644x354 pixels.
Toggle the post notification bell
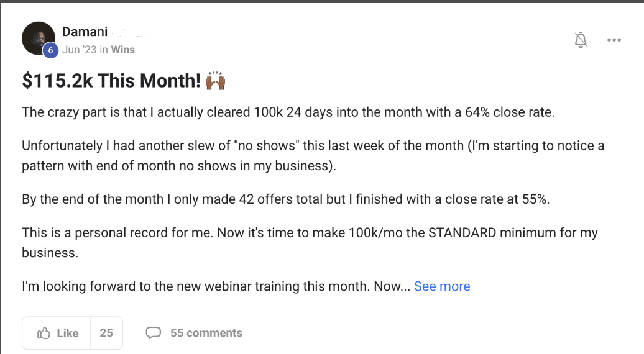click(x=581, y=40)
